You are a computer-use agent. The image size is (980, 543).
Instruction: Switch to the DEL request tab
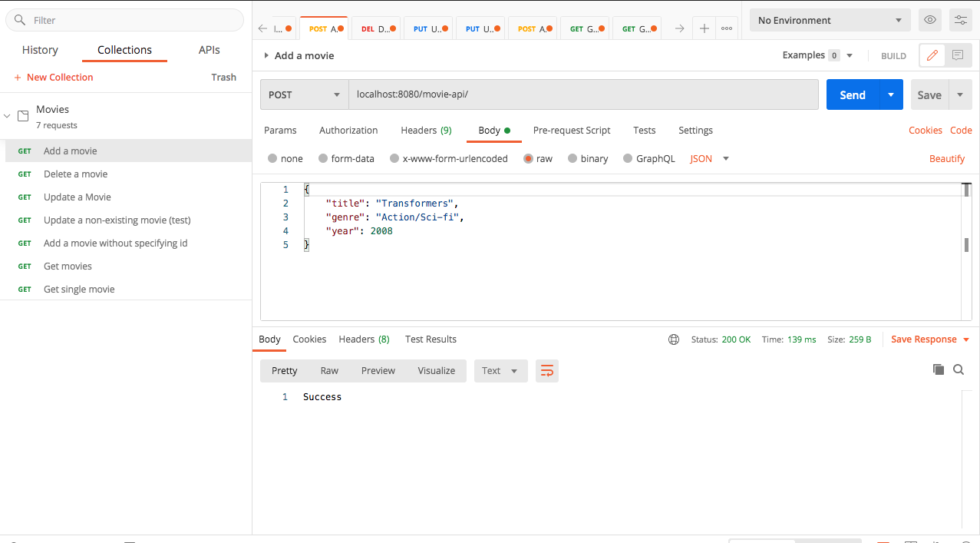coord(376,28)
